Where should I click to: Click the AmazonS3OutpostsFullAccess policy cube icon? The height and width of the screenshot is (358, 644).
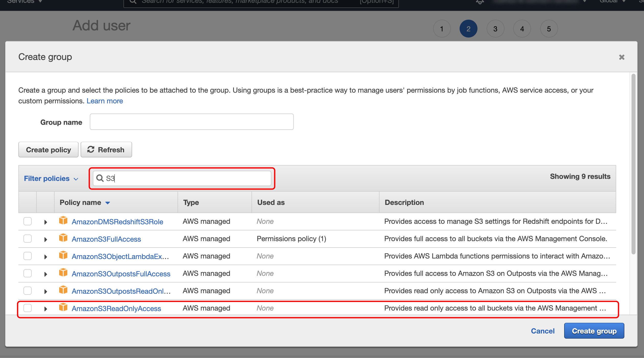[63, 273]
